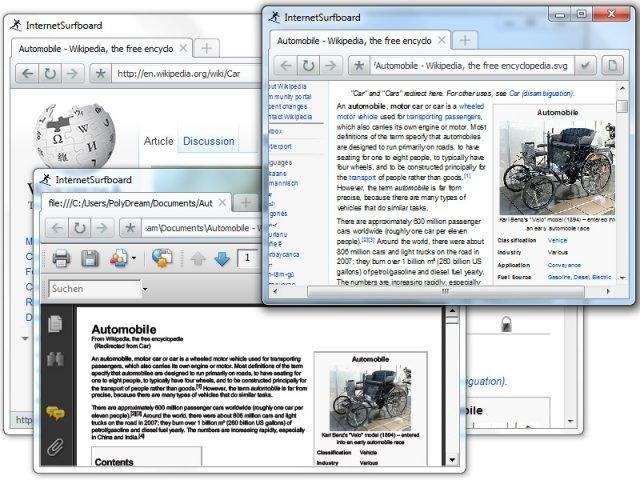This screenshot has width=640, height=480.
Task: Click the binoculars icon in PDF sidebar
Action: point(55,359)
